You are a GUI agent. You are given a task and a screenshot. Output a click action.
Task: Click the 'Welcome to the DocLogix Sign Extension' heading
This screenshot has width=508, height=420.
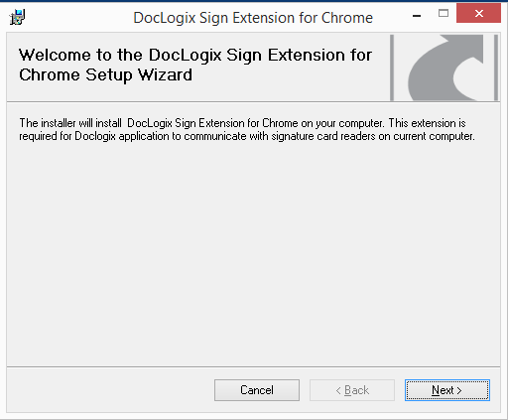(195, 55)
